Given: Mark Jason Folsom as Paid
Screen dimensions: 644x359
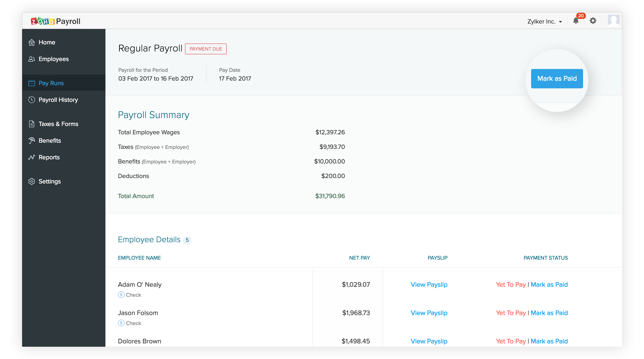Looking at the screenshot, I should click(549, 313).
